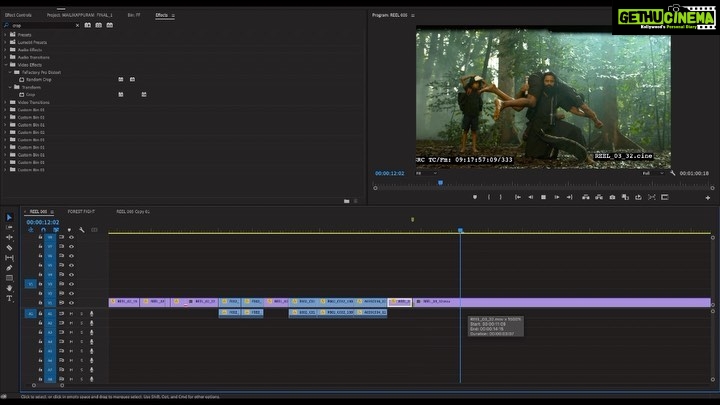Activate the Hand tool
The image size is (720, 405).
coord(9,288)
